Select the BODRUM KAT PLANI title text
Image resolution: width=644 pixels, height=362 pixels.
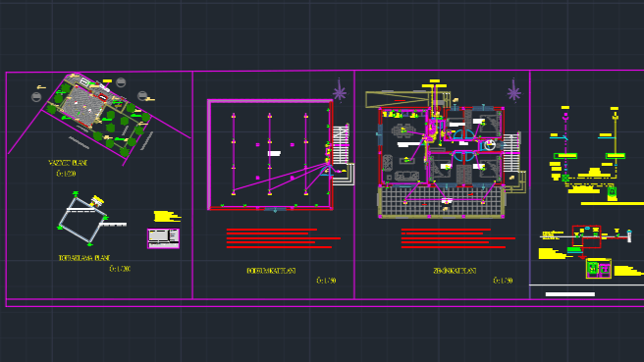coord(271,271)
